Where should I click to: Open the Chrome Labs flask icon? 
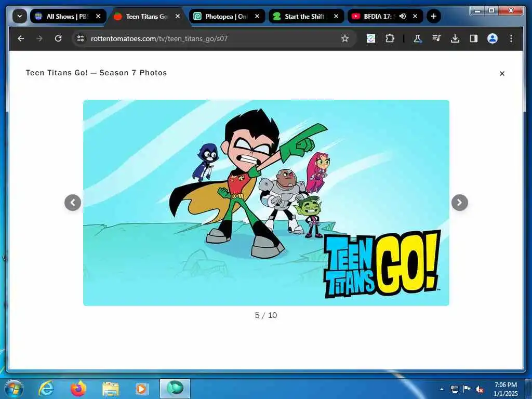pyautogui.click(x=418, y=38)
